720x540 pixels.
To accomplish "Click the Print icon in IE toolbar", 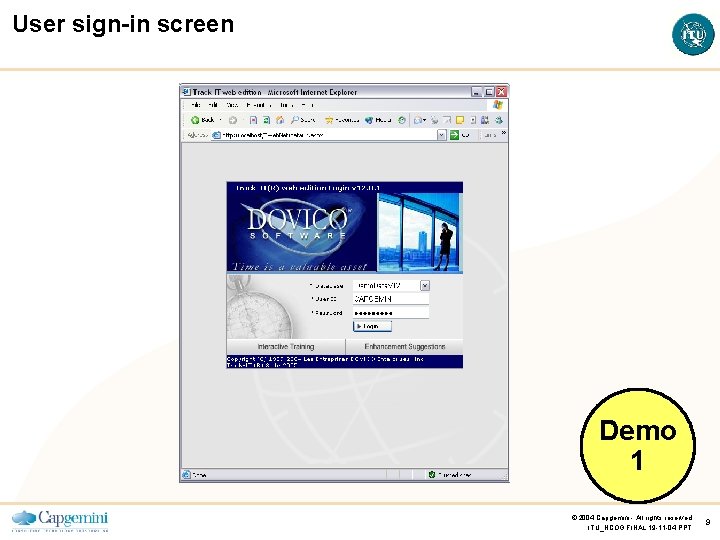I will (x=434, y=120).
